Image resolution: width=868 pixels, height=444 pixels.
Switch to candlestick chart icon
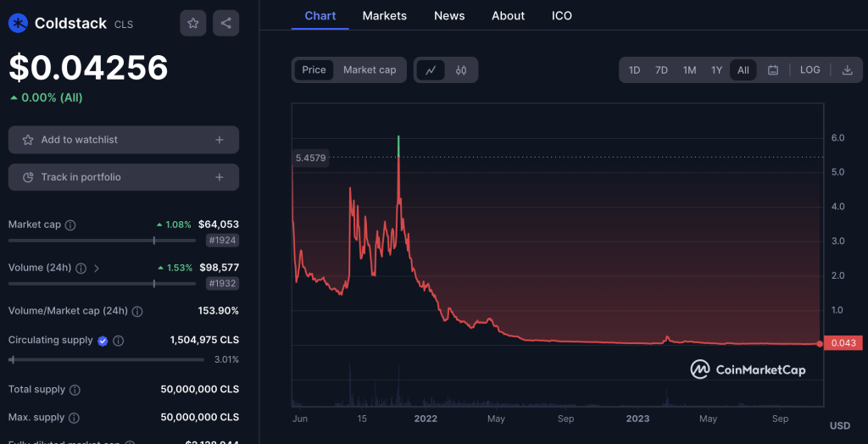pos(461,70)
